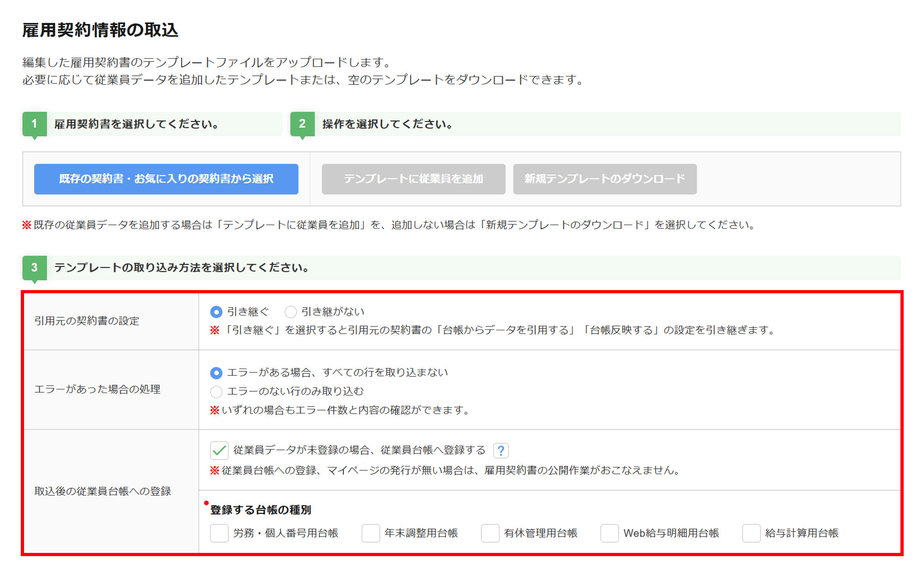Image resolution: width=924 pixels, height=570 pixels.
Task: Click the blue question mark help icon
Action: 501,450
